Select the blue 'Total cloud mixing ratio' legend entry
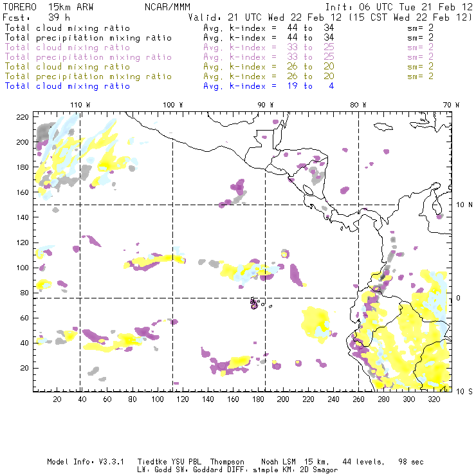 point(68,86)
